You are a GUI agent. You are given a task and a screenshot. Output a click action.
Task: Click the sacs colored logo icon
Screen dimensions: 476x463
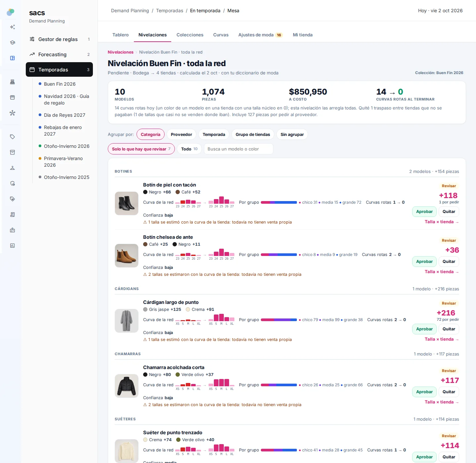pyautogui.click(x=11, y=12)
